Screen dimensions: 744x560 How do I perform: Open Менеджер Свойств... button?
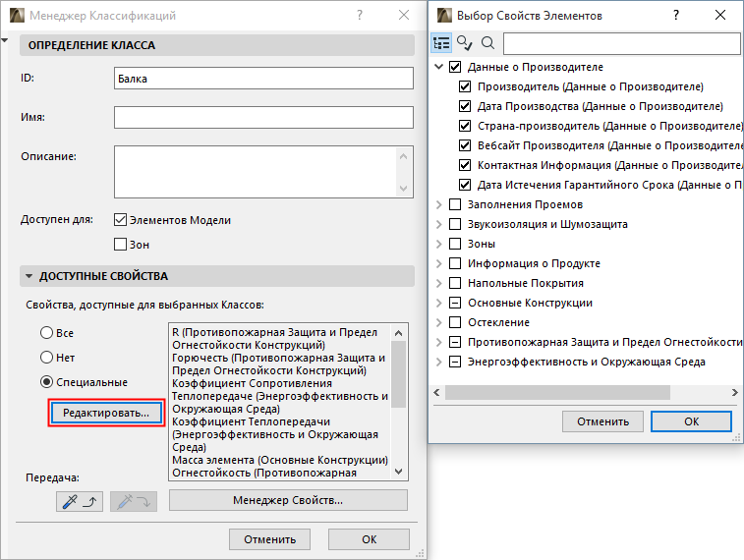coord(287,501)
